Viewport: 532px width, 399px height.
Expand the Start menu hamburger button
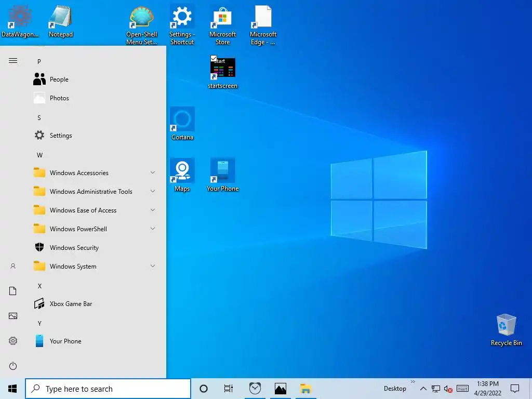pos(13,61)
